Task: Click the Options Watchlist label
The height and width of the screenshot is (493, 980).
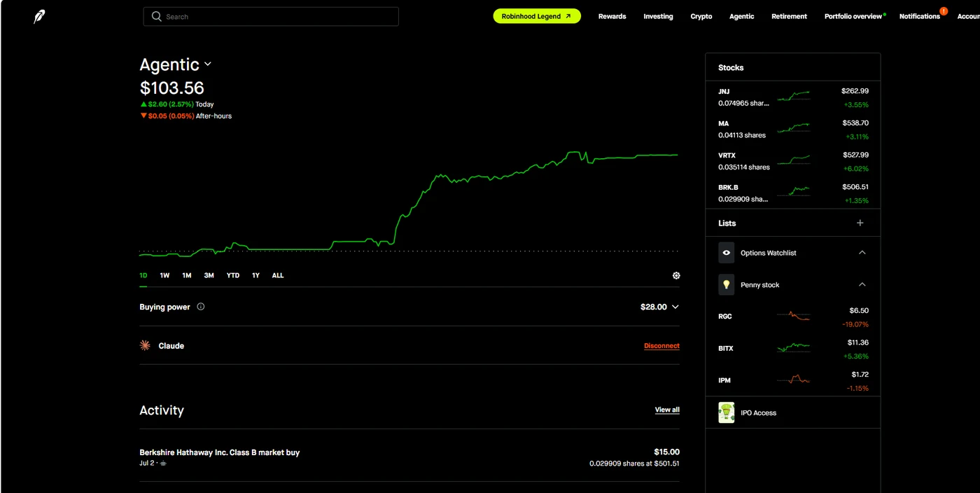Action: [768, 253]
